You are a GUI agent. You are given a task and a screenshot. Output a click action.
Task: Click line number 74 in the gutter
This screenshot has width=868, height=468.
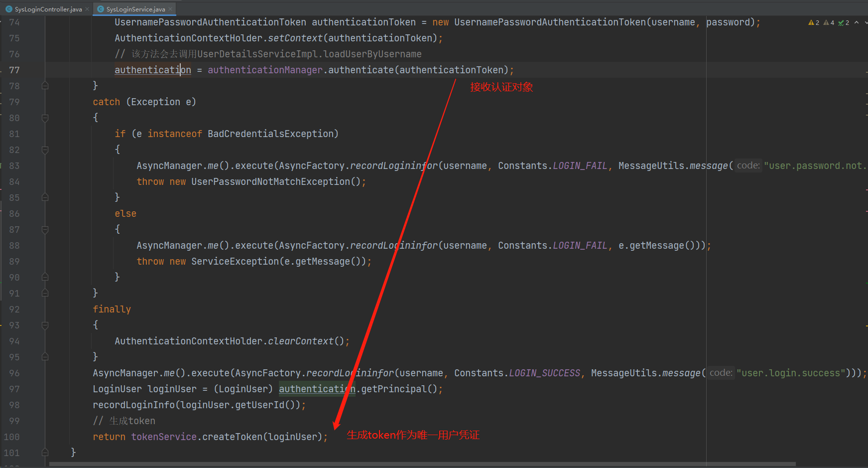tap(14, 22)
